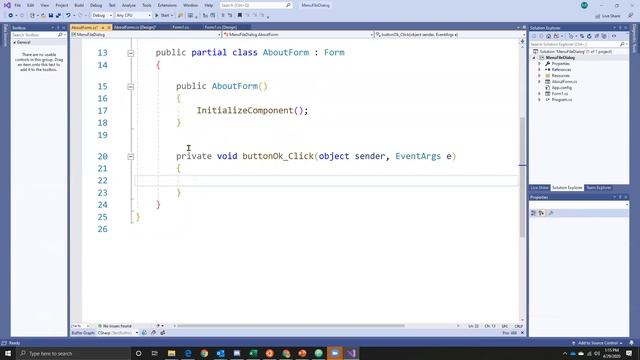Click the notifications bell in status bar
The image size is (640, 360).
[x=631, y=343]
